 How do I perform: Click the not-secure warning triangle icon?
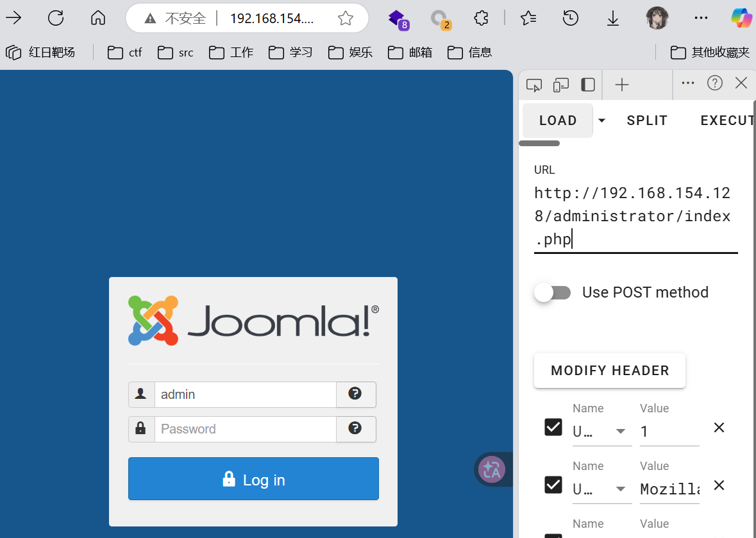151,19
